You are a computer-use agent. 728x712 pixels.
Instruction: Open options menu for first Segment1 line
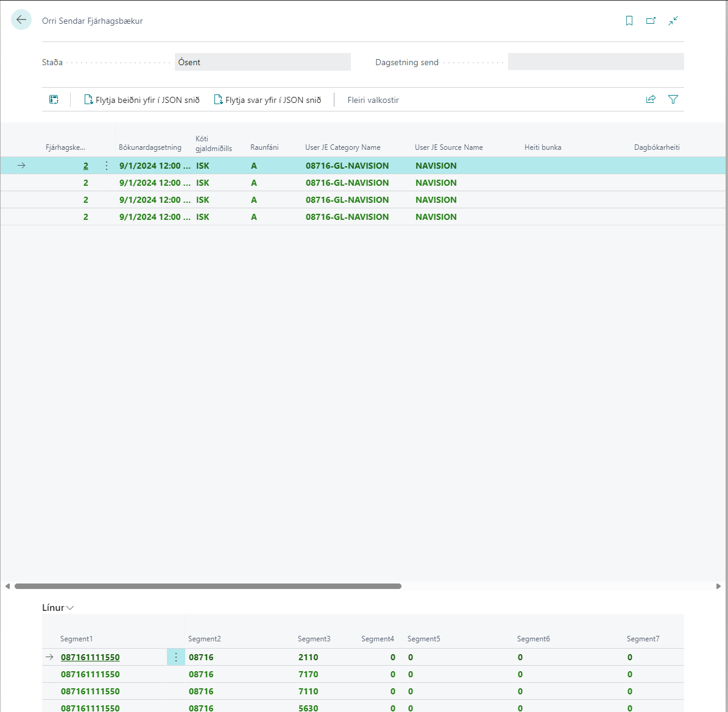pos(176,657)
